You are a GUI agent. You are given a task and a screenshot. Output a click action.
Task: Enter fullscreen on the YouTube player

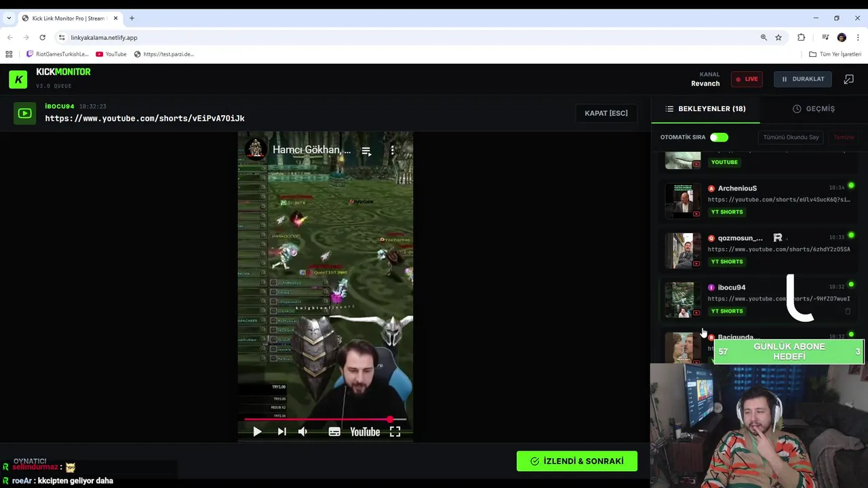(395, 432)
